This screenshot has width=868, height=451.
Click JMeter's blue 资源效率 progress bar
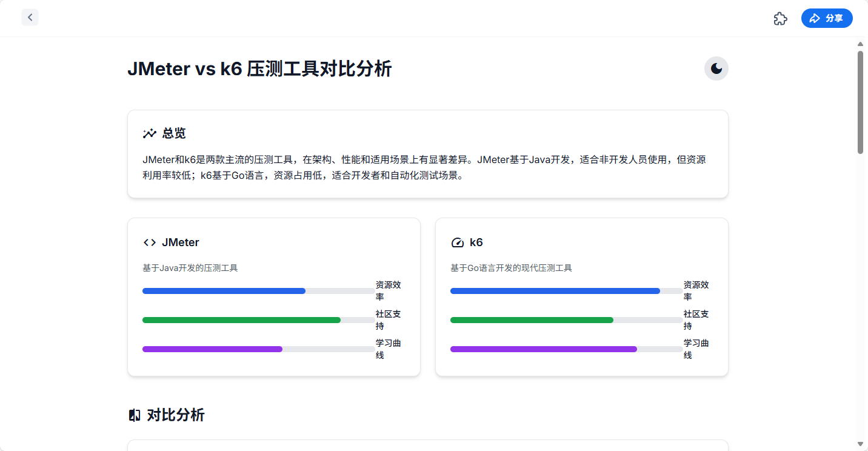(224, 291)
